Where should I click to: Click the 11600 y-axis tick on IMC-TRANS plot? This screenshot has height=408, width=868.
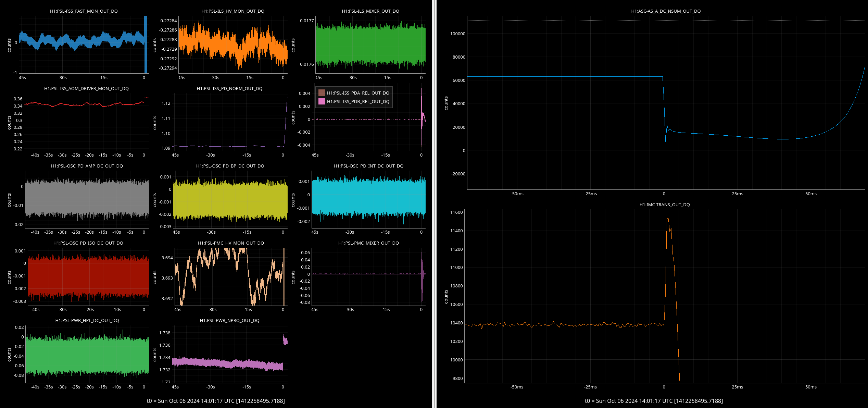(x=456, y=212)
